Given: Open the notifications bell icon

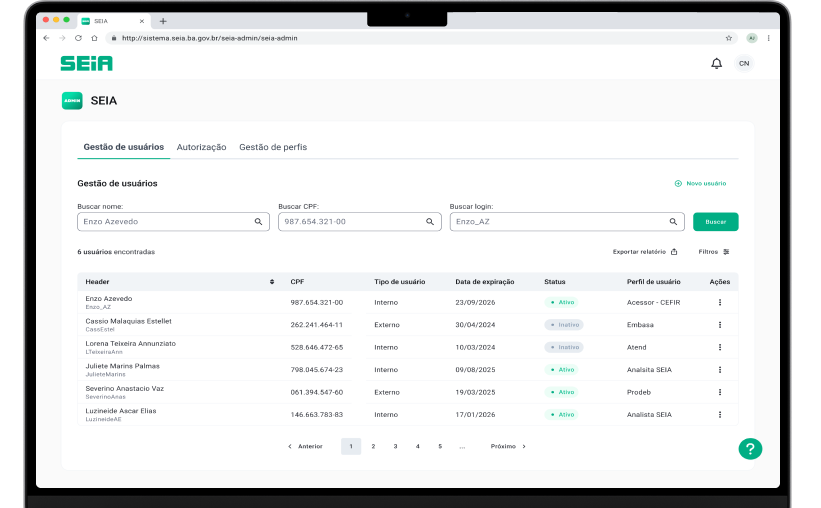Looking at the screenshot, I should pyautogui.click(x=716, y=64).
